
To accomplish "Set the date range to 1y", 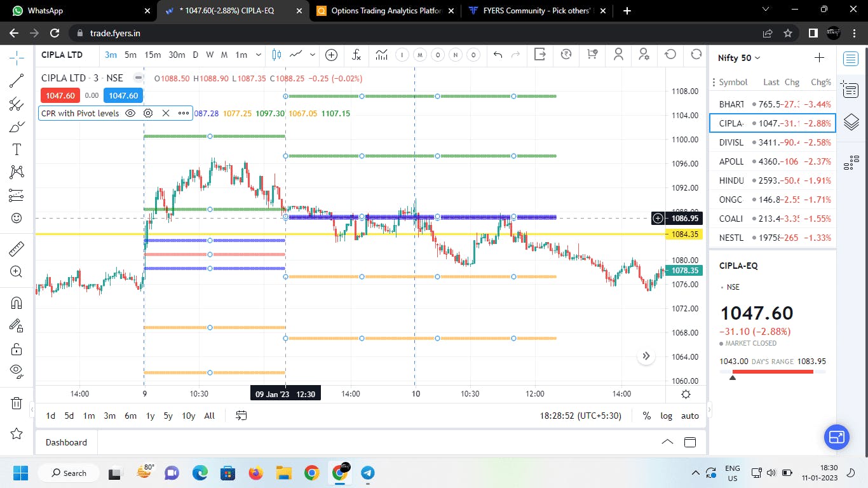I will (x=151, y=416).
